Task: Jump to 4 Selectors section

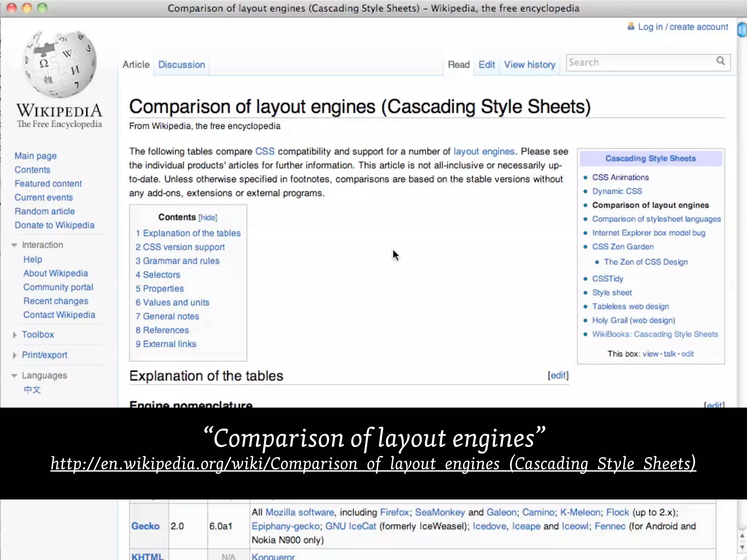Action: [x=158, y=275]
